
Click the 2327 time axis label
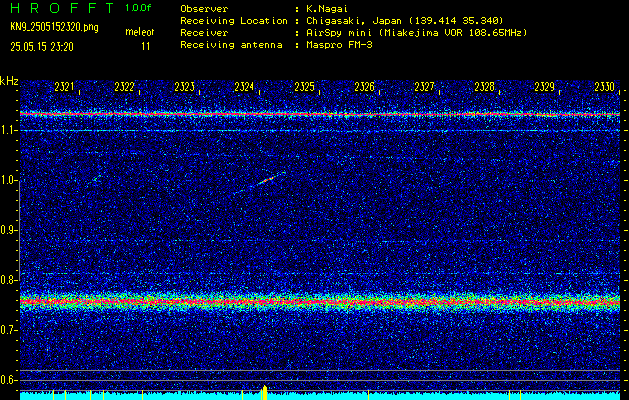[424, 87]
